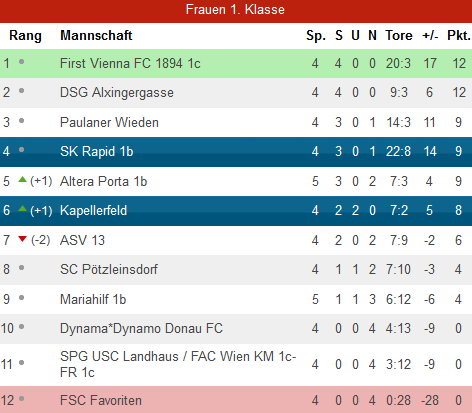Screen dimensions: 472x413
Task: Click the gray dot in SK Rapid 1b row
Action: click(22, 150)
